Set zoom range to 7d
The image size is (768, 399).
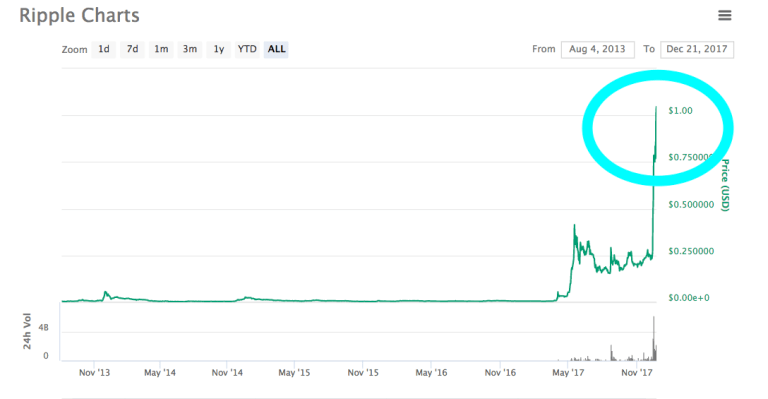click(132, 49)
